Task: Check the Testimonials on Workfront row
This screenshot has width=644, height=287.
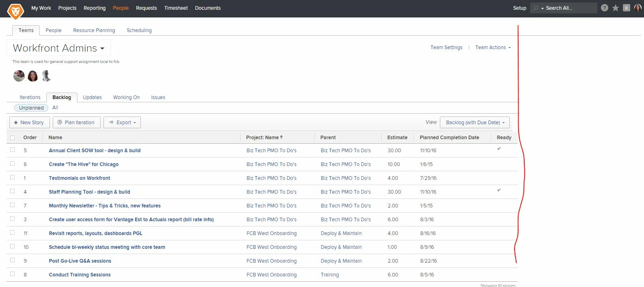Action: tap(12, 177)
